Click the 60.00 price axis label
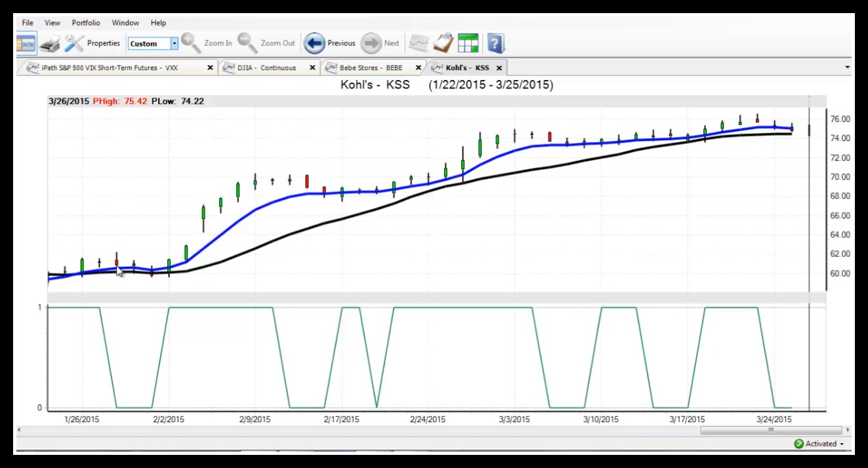Viewport: 868px width, 468px height. point(840,273)
